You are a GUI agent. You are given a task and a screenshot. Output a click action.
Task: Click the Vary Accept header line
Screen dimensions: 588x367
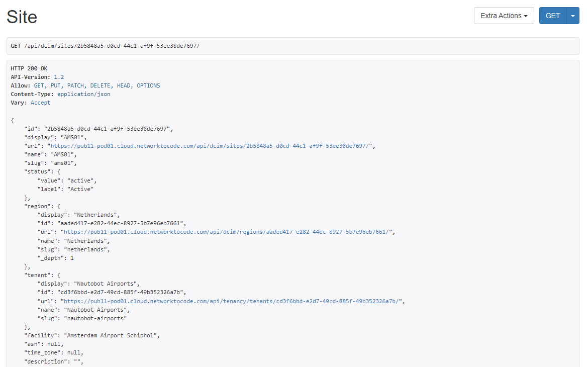point(30,103)
